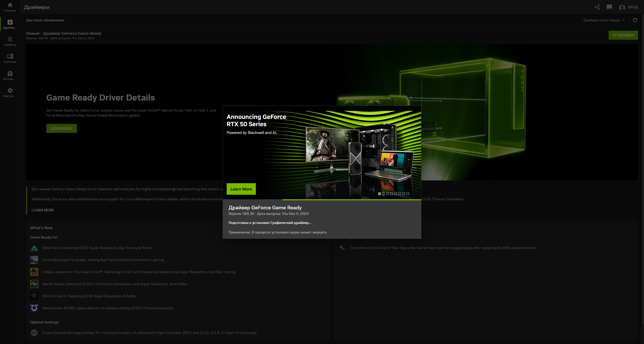Click the share icon in top bar
The height and width of the screenshot is (344, 644).
coord(597,7)
